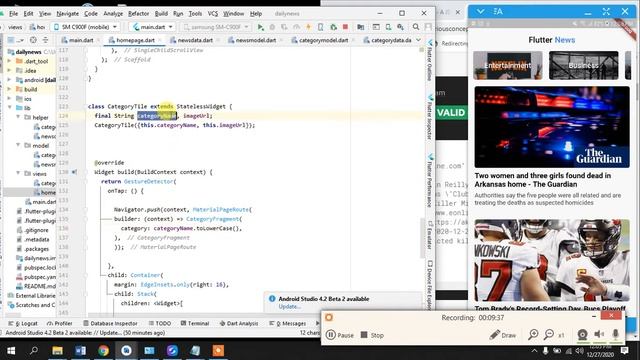
Task: Open the Database Inspector tool window
Action: [x=110, y=323]
